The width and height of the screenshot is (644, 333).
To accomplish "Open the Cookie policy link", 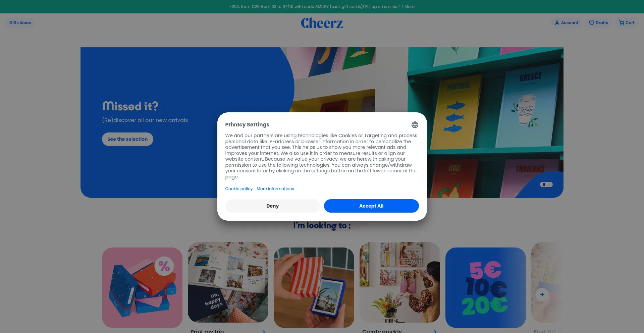I will tap(239, 189).
